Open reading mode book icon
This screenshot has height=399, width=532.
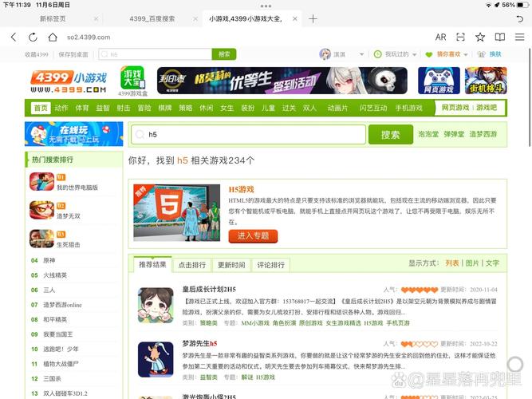500,37
